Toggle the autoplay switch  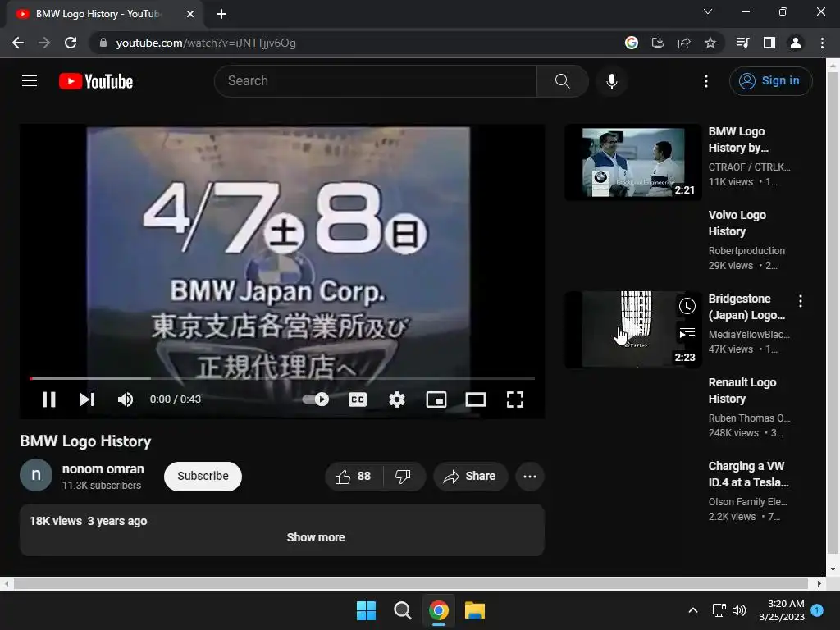(x=316, y=399)
